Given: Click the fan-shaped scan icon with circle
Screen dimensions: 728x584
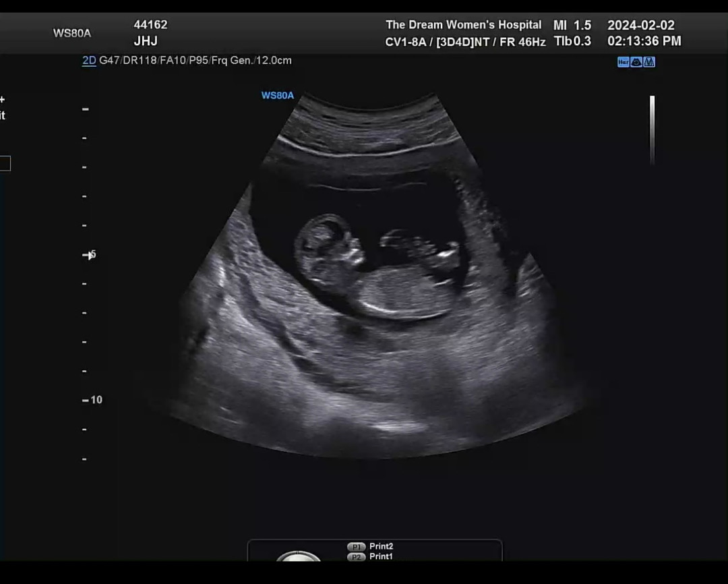Looking at the screenshot, I should pos(636,62).
